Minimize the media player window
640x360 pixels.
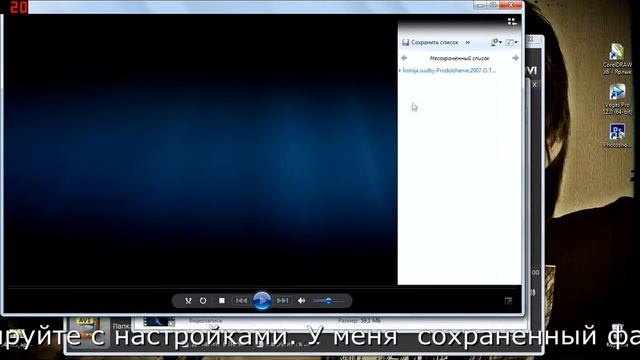(480, 5)
